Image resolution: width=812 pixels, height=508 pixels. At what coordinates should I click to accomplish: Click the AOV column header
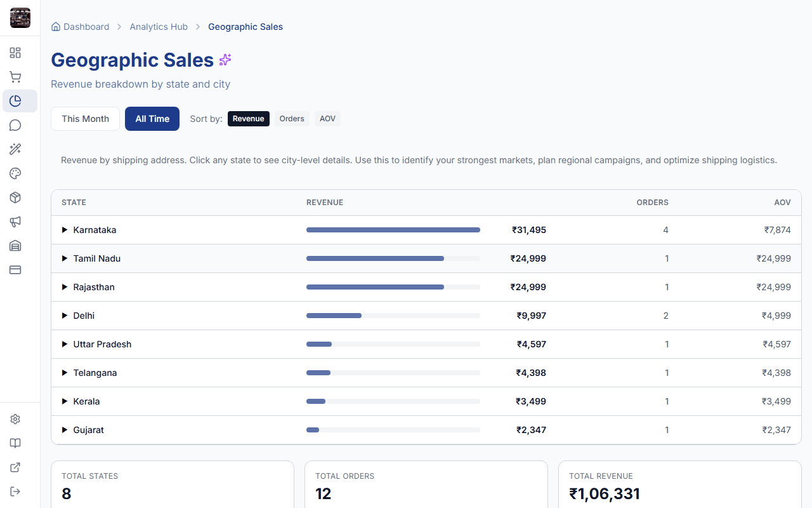782,203
